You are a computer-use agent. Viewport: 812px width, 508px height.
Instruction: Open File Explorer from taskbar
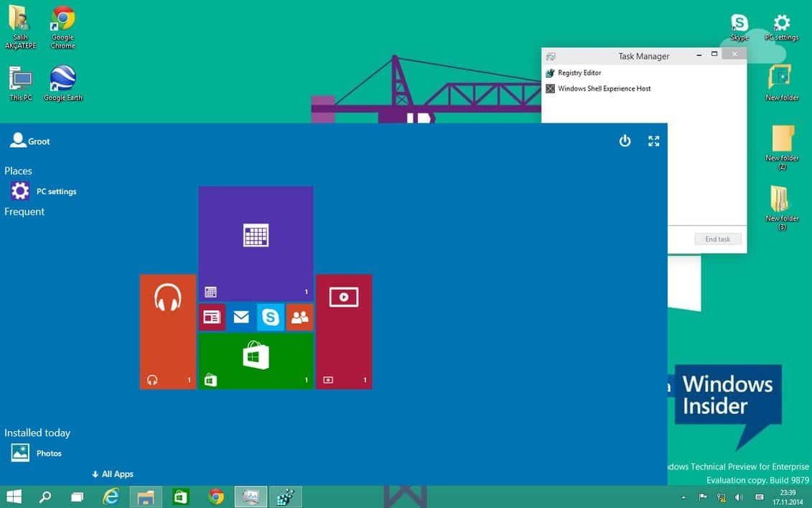[x=146, y=497]
